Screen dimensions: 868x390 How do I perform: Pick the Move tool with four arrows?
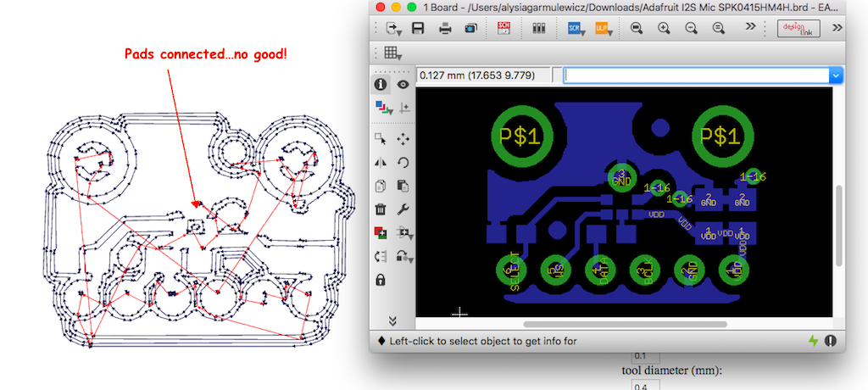point(403,139)
